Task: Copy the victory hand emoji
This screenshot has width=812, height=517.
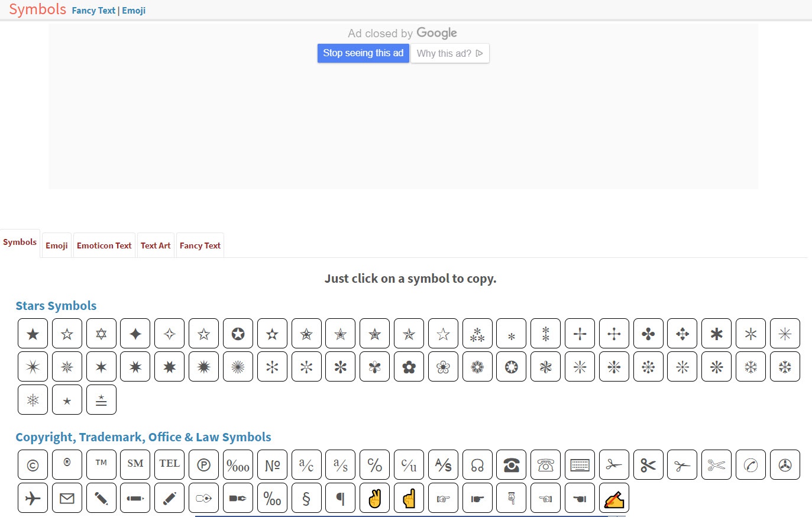Action: (x=375, y=498)
